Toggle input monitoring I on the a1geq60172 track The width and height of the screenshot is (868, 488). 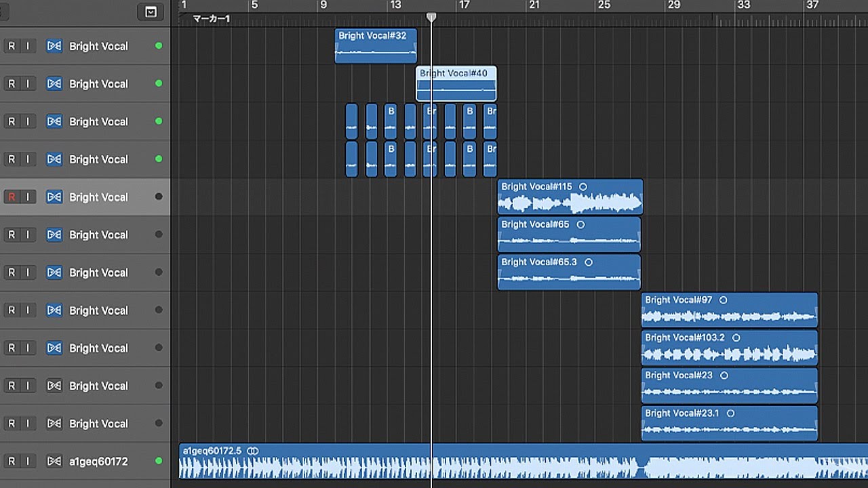[x=27, y=462]
